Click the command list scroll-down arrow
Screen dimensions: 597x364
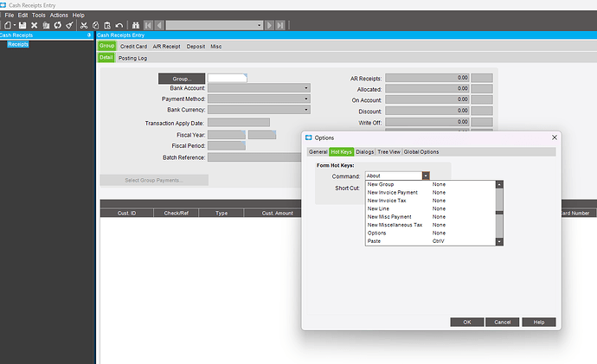pos(499,241)
